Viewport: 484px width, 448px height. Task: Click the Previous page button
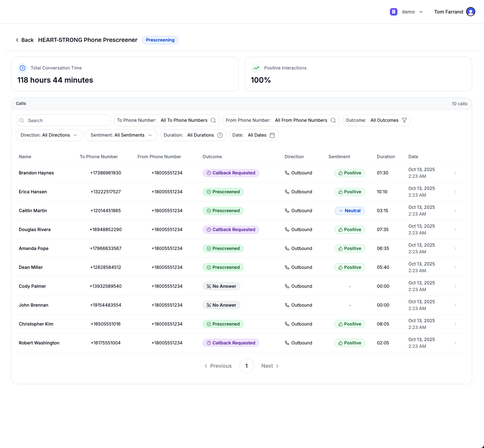218,366
